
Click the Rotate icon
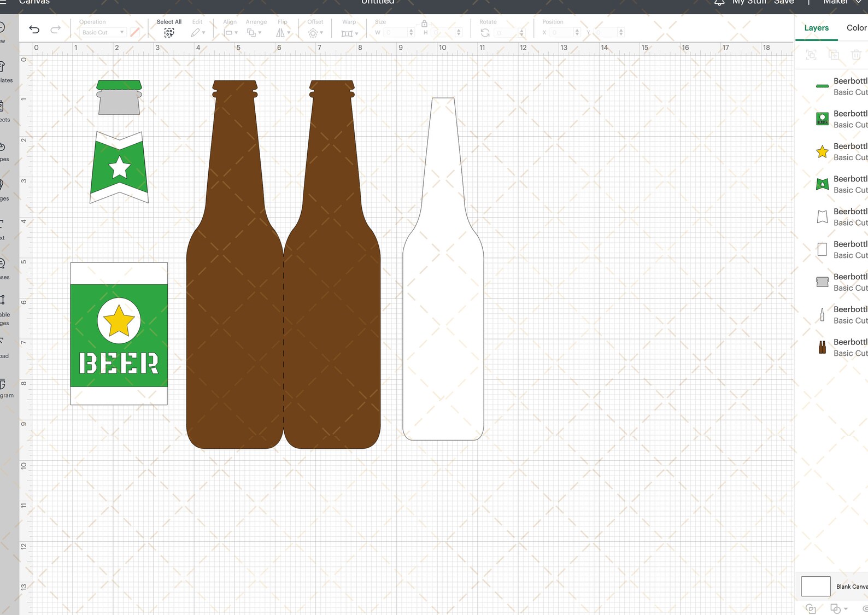click(x=485, y=33)
